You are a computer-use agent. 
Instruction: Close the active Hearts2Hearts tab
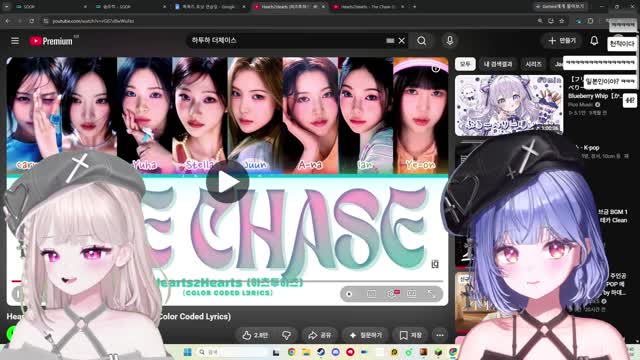(x=323, y=7)
